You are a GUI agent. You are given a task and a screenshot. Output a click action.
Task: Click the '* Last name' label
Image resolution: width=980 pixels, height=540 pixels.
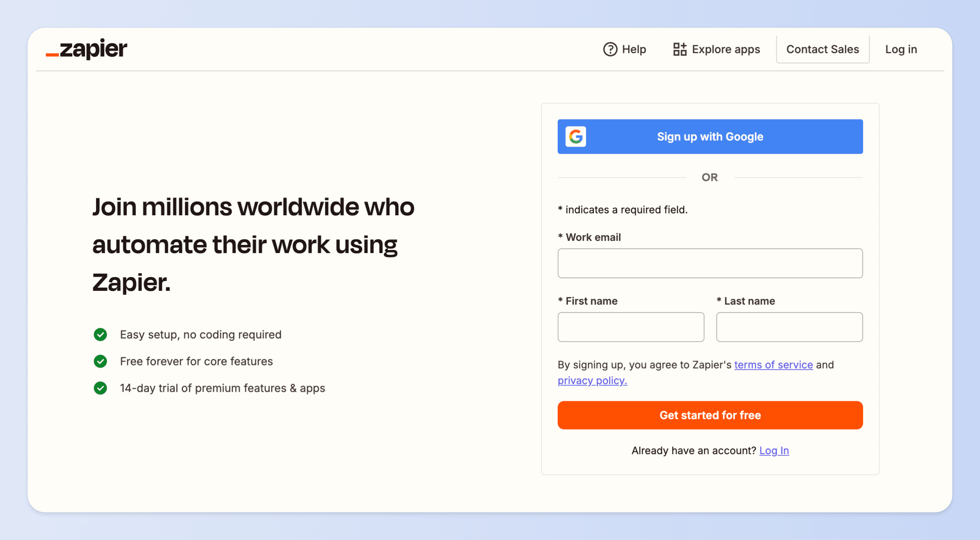(746, 301)
